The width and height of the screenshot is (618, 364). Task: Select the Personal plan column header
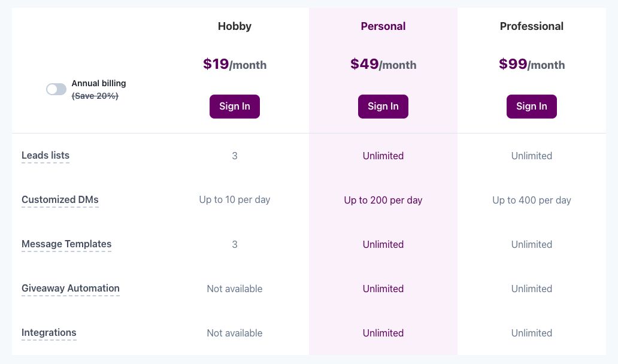(383, 26)
